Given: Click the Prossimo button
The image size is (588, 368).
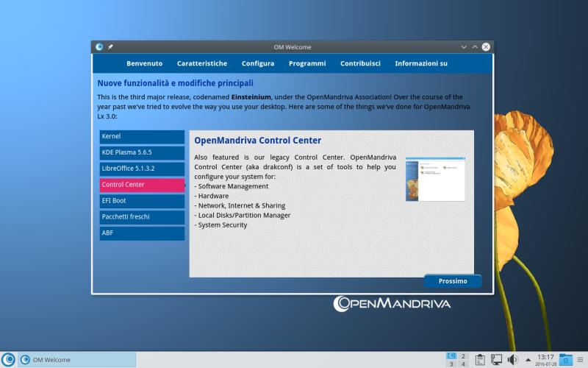Looking at the screenshot, I should [x=453, y=281].
